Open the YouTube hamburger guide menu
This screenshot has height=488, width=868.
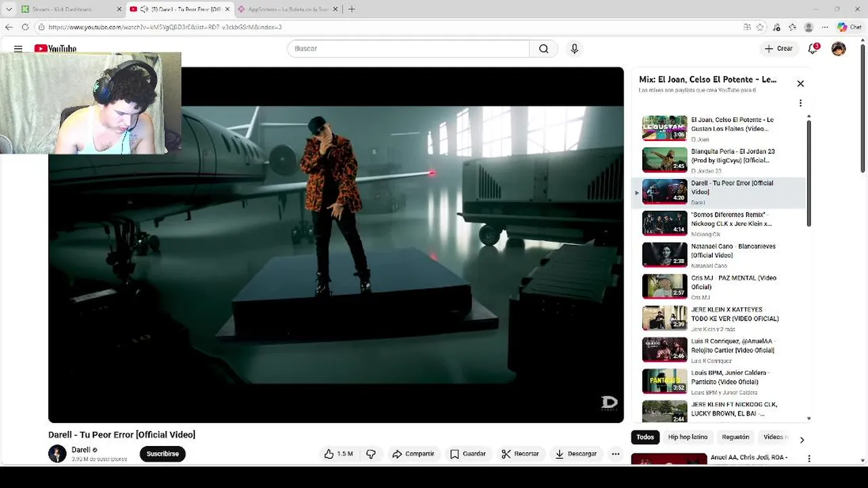pos(18,49)
